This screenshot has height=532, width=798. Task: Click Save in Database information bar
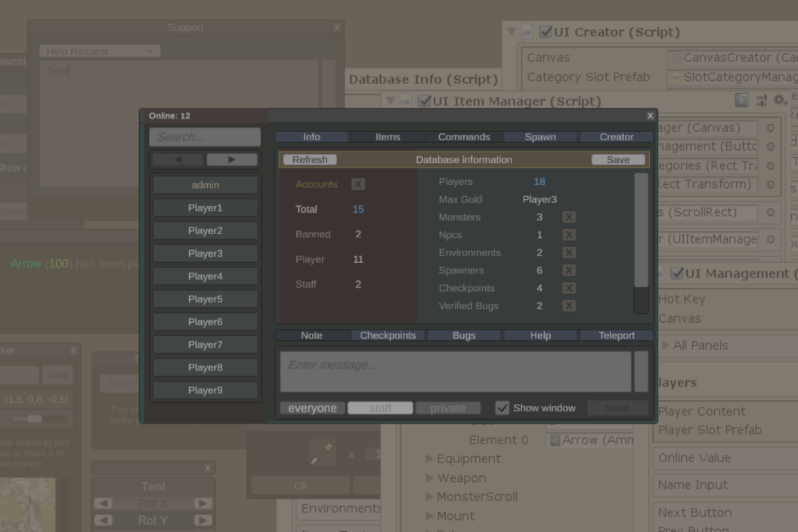tap(618, 160)
